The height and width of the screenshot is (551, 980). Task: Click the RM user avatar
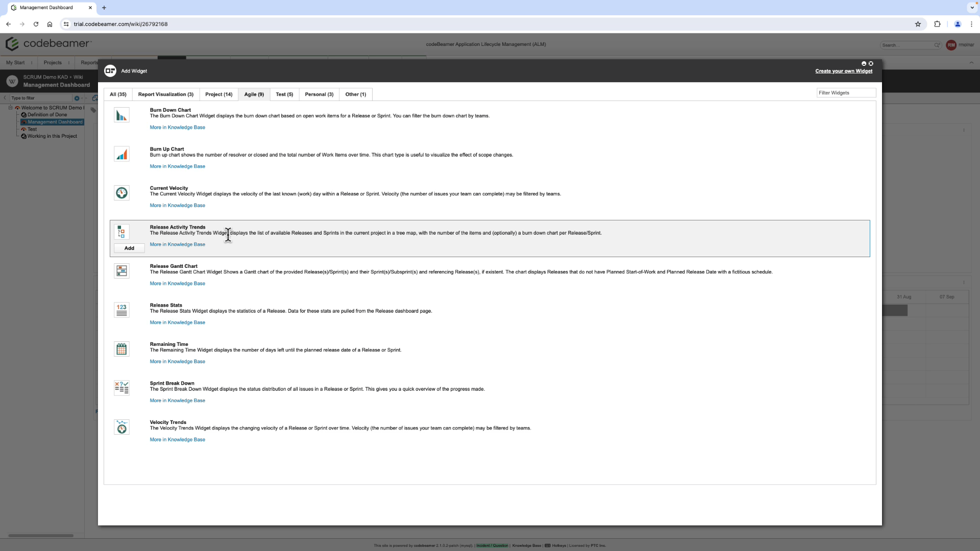click(x=951, y=45)
